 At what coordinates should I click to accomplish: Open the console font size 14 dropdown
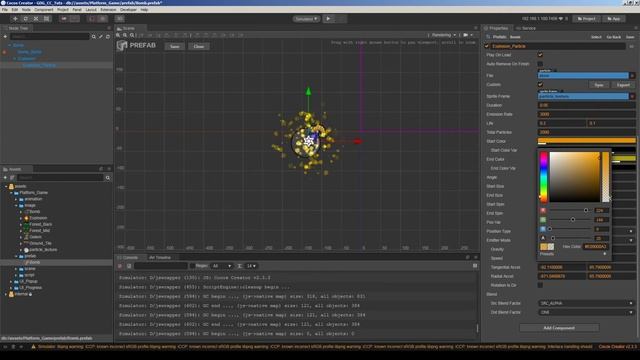tap(251, 266)
